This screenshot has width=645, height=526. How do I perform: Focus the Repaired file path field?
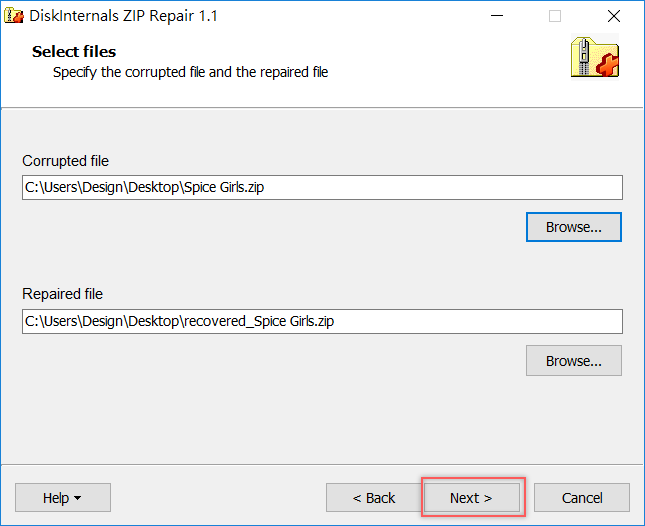[x=322, y=321]
